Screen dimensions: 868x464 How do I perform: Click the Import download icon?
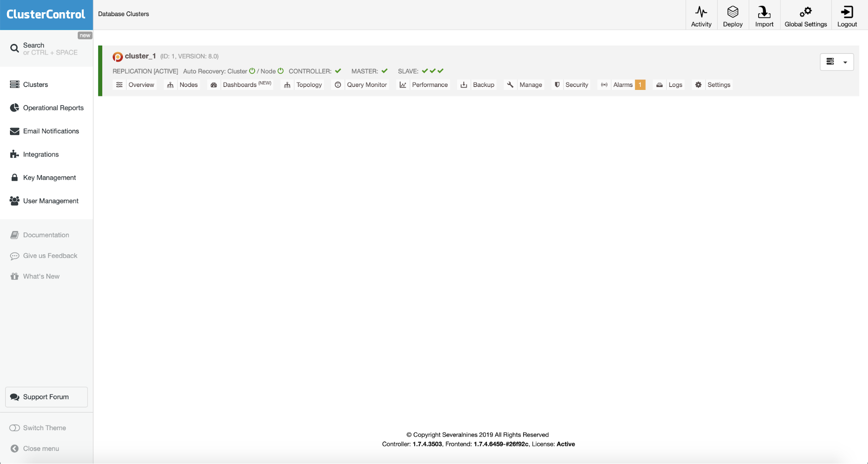764,12
